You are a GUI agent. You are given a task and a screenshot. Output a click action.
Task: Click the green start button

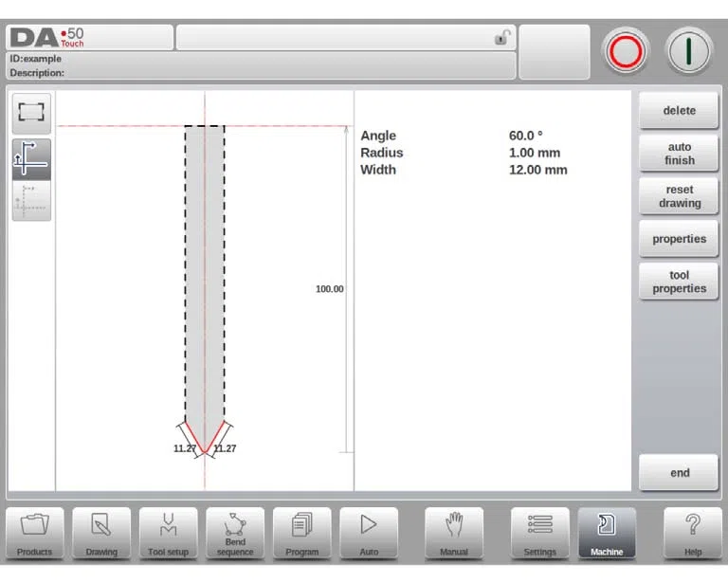[688, 51]
